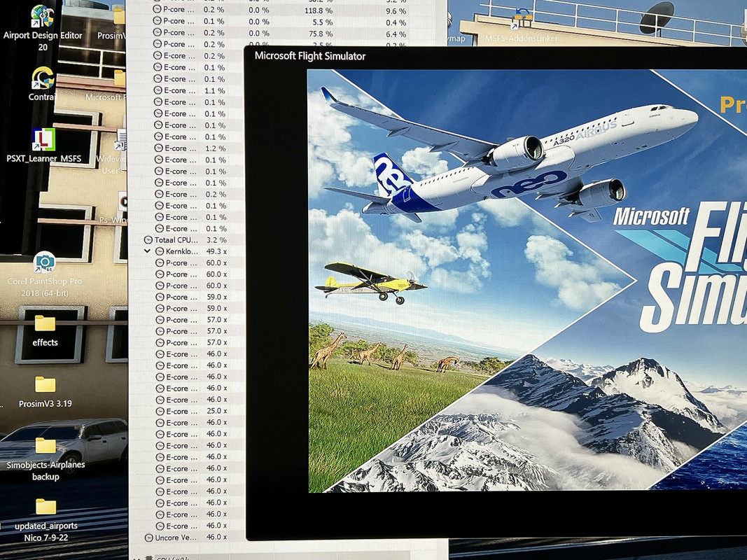Viewport: 747px width, 560px height.
Task: Select the Kernklo... row label
Action: [181, 251]
